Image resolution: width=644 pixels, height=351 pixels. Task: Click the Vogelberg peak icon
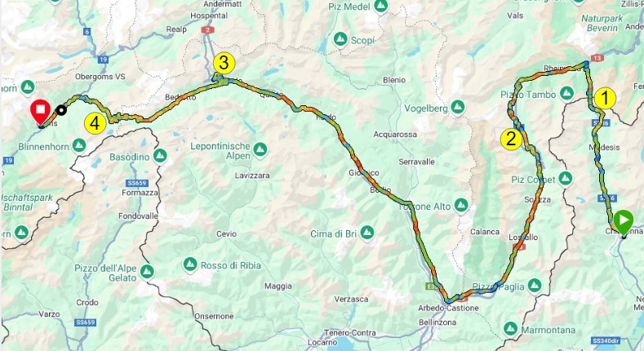[x=458, y=108]
